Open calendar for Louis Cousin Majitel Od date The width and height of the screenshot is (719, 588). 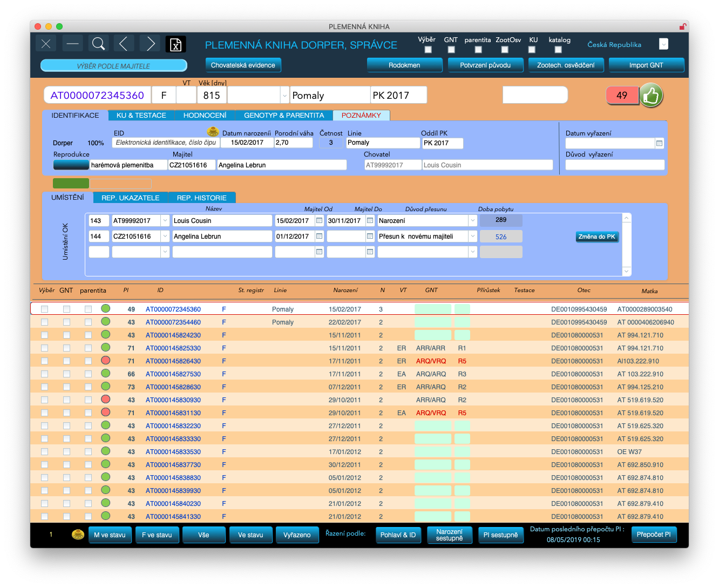click(319, 221)
